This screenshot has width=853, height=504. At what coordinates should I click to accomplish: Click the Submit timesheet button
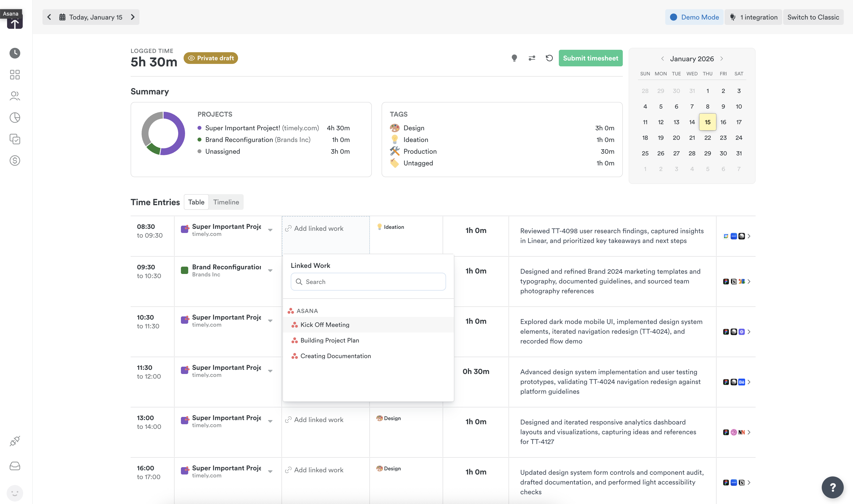pos(591,58)
